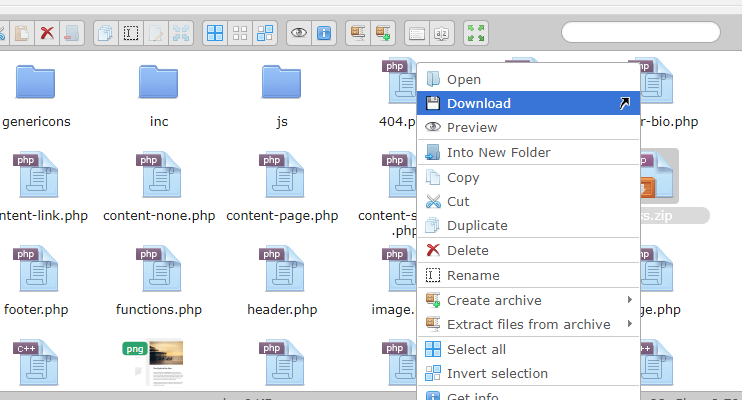
Task: Choose Get info in context menu
Action: (528, 395)
